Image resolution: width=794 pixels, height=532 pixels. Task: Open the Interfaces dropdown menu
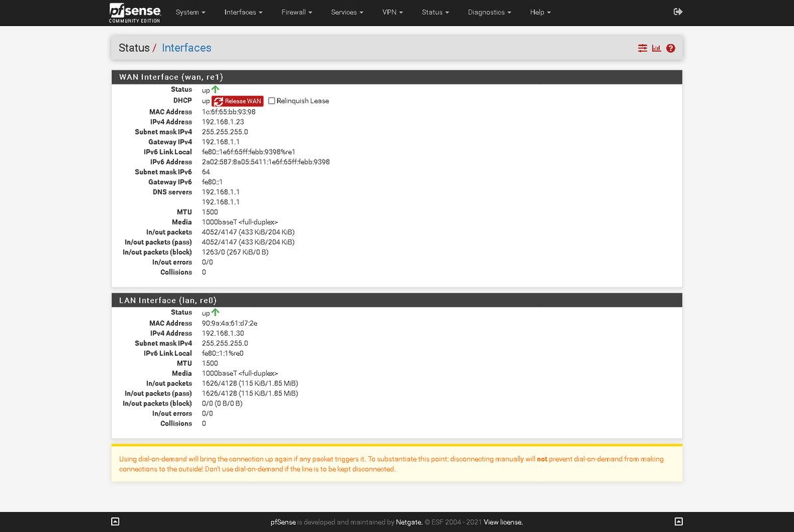[244, 12]
